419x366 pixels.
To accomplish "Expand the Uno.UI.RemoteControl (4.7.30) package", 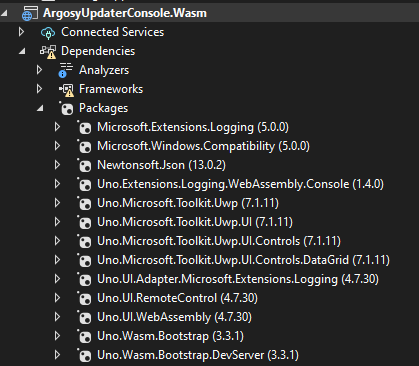I will pyautogui.click(x=57, y=298).
